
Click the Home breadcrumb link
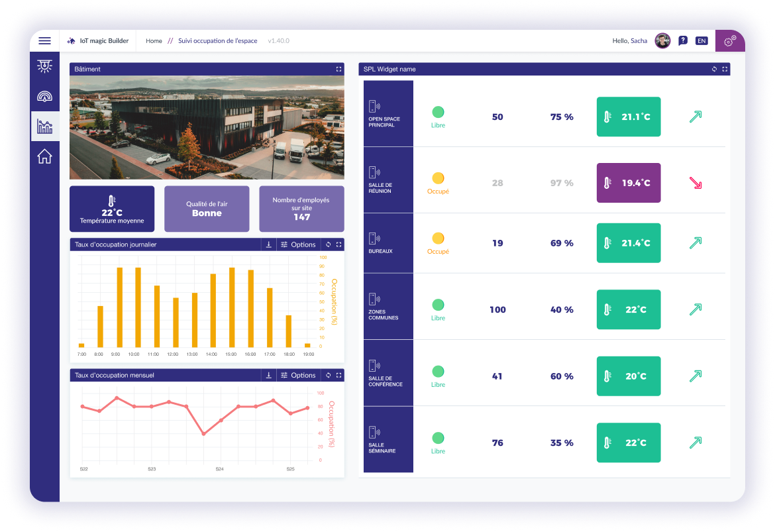coord(154,41)
